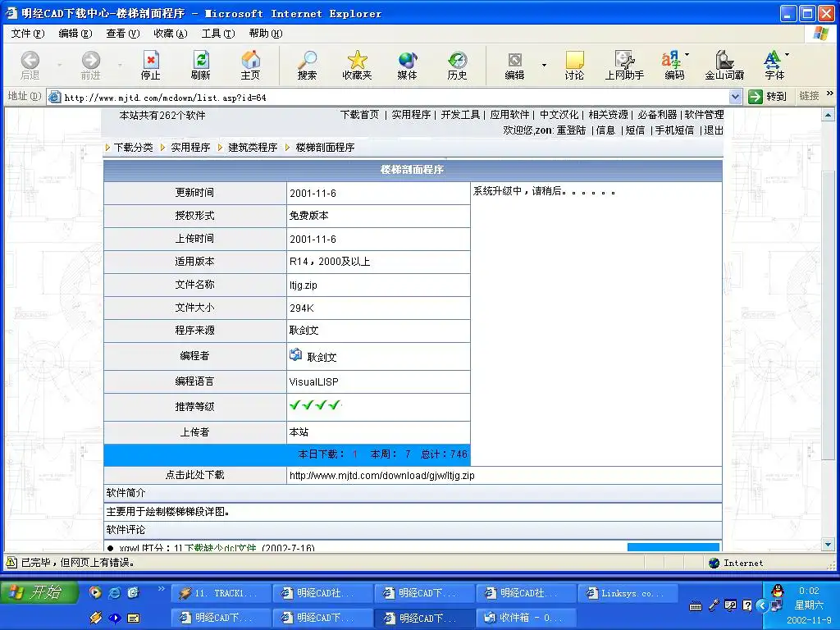Expand the Edit (编辑) button dropdown arrow
Viewport: 840px width, 630px height.
coord(543,65)
